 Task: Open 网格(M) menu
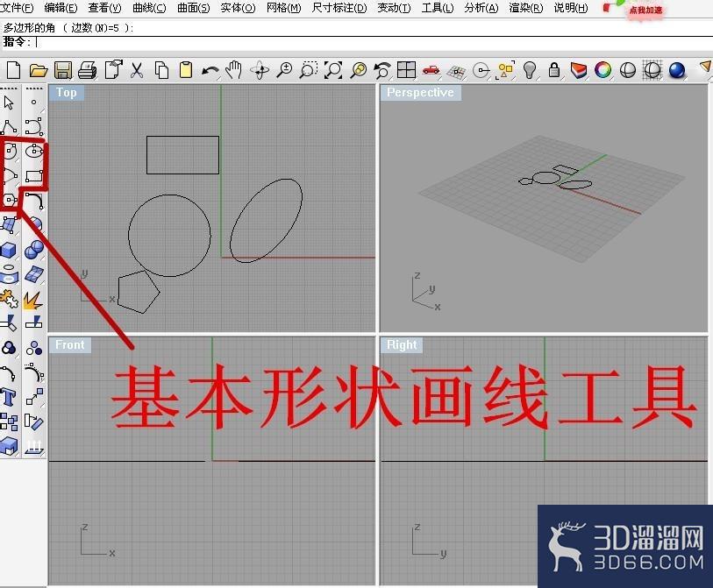283,8
